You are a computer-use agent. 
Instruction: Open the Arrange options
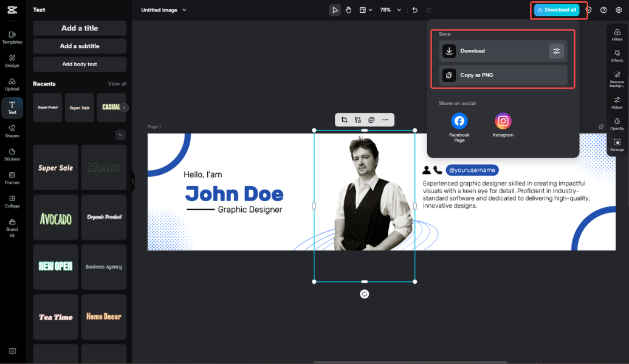click(617, 145)
